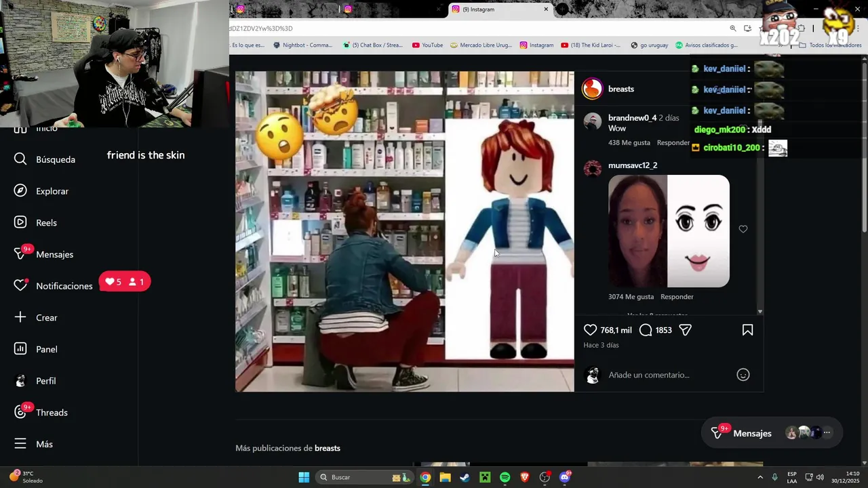Save post with bookmark icon
Viewport: 868px width, 488px height.
(x=747, y=330)
